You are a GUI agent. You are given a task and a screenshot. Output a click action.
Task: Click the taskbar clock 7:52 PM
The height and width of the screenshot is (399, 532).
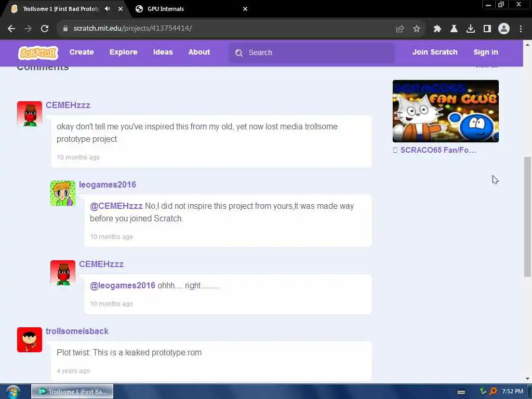512,391
